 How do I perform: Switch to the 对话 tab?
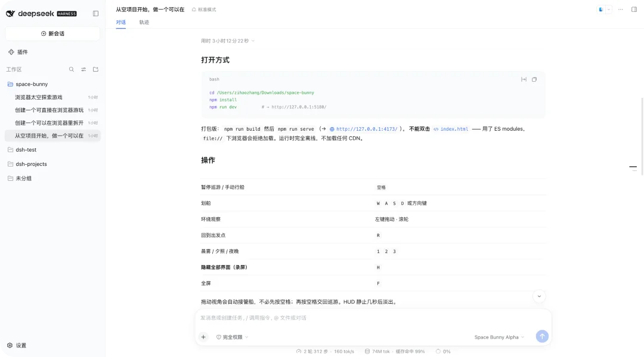point(120,22)
